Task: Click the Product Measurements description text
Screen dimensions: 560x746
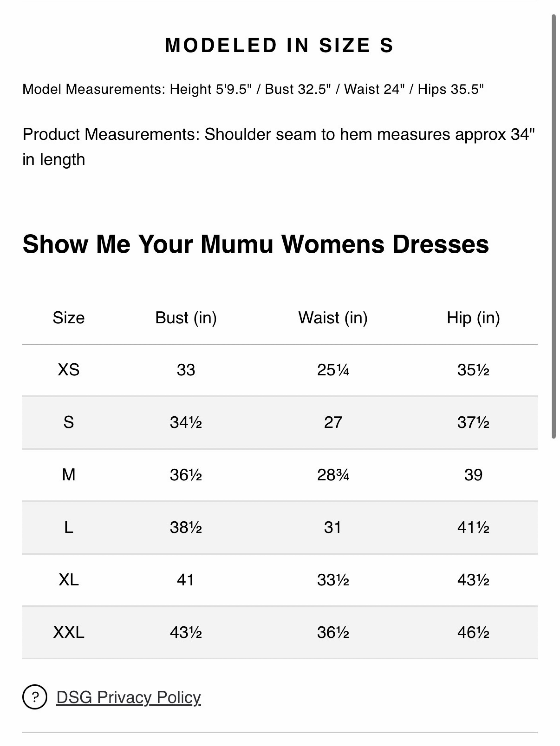Action: click(279, 147)
